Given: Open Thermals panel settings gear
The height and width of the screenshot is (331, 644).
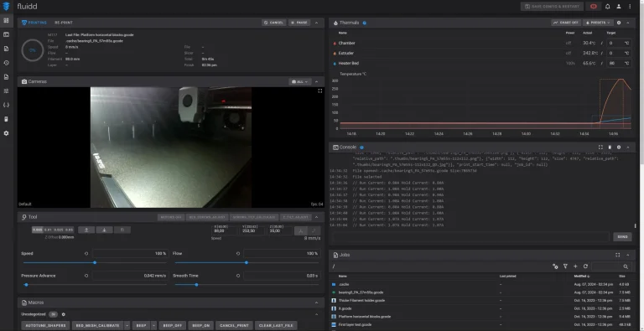Looking at the screenshot, I should (619, 23).
